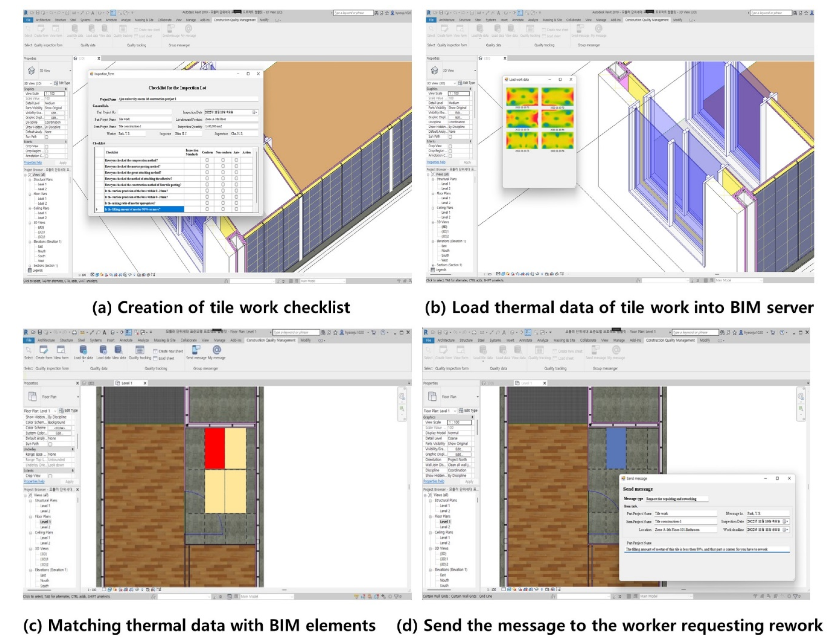Click Properties help link in panel (c)
The height and width of the screenshot is (644, 832).
pos(34,482)
